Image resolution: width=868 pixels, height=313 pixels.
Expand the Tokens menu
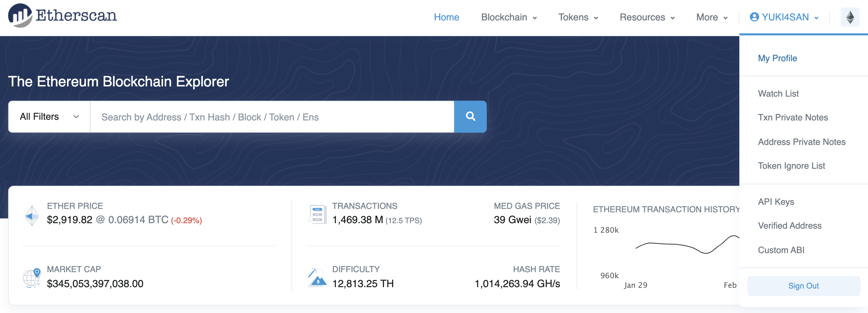578,17
